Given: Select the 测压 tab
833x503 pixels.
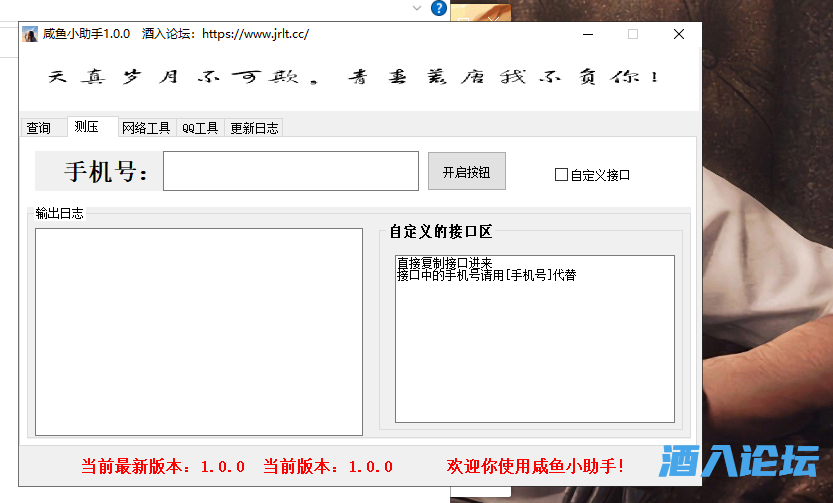Looking at the screenshot, I should [x=92, y=126].
